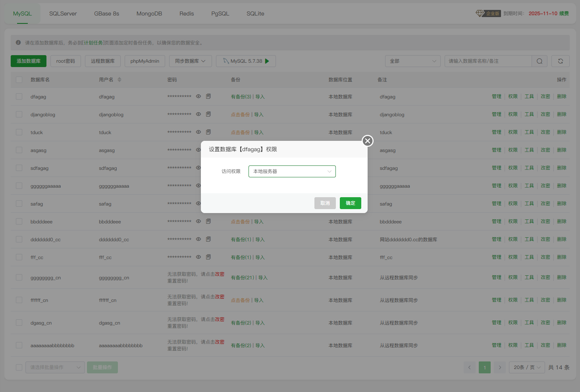Show password for dfagag database
Image resolution: width=580 pixels, height=392 pixels.
tap(198, 96)
